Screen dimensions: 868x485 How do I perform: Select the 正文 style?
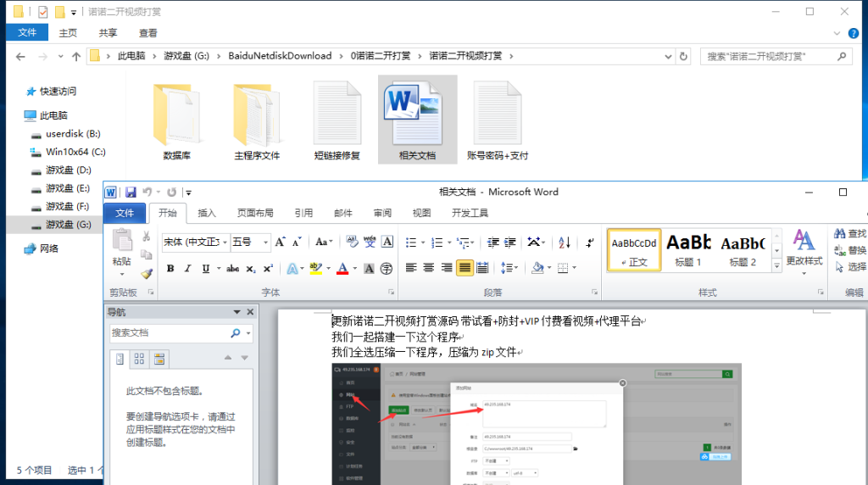point(634,250)
